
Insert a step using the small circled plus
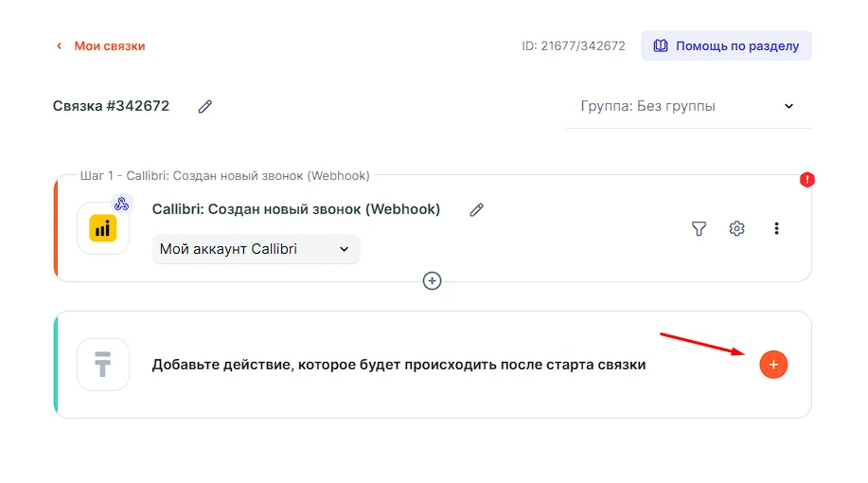coord(432,280)
